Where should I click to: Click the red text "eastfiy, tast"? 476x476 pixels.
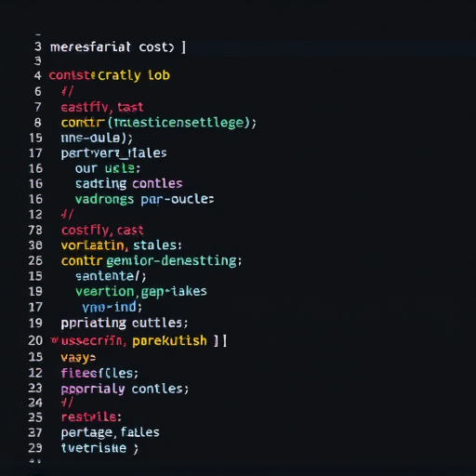(102, 107)
